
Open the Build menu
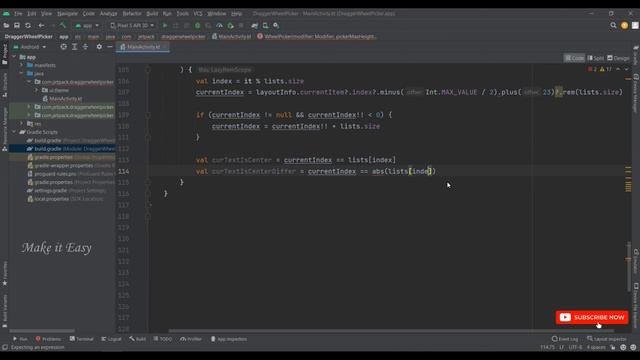152,13
